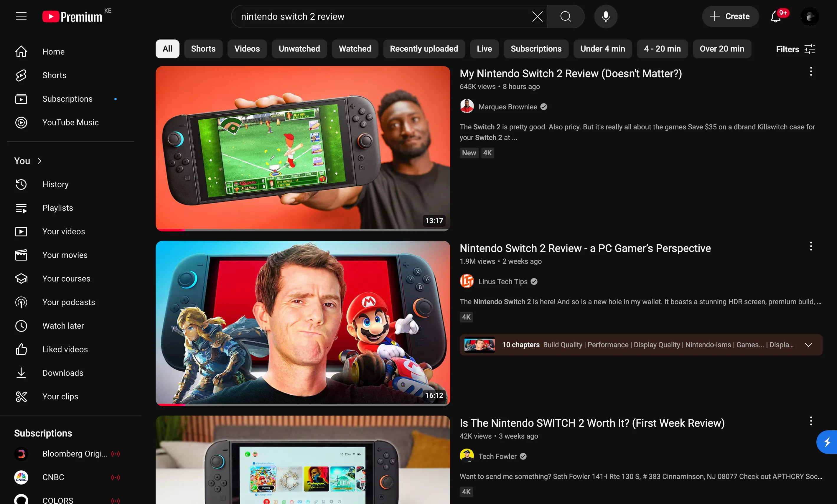
Task: Open the Filters panel
Action: pos(795,49)
